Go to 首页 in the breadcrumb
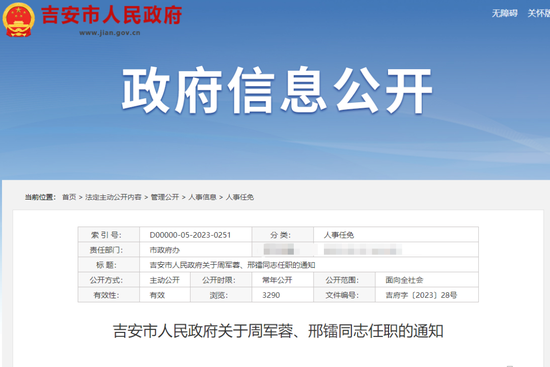 [69, 197]
